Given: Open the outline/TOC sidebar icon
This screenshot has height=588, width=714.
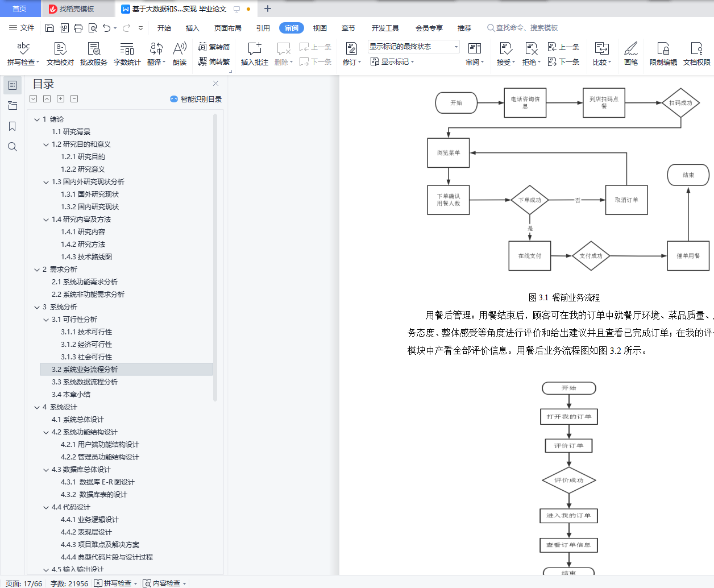Looking at the screenshot, I should (13, 85).
